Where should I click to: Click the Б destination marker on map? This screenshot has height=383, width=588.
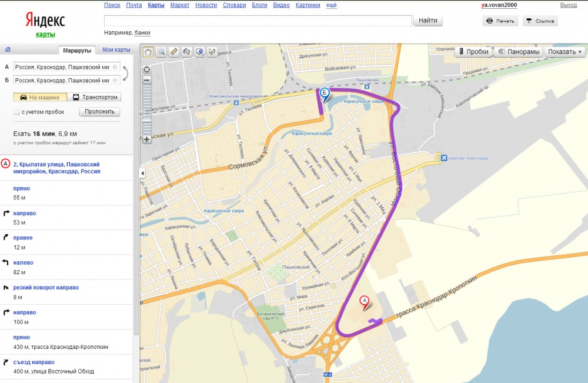point(325,94)
